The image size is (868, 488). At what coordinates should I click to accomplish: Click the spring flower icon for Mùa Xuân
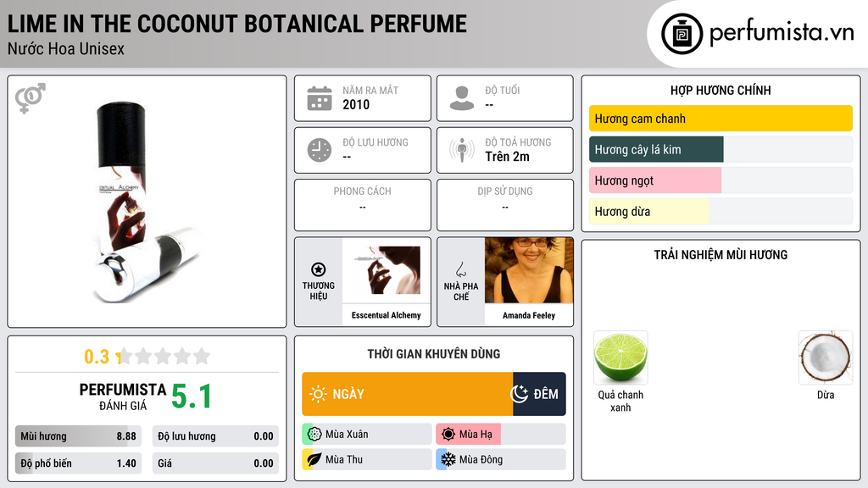(x=314, y=435)
